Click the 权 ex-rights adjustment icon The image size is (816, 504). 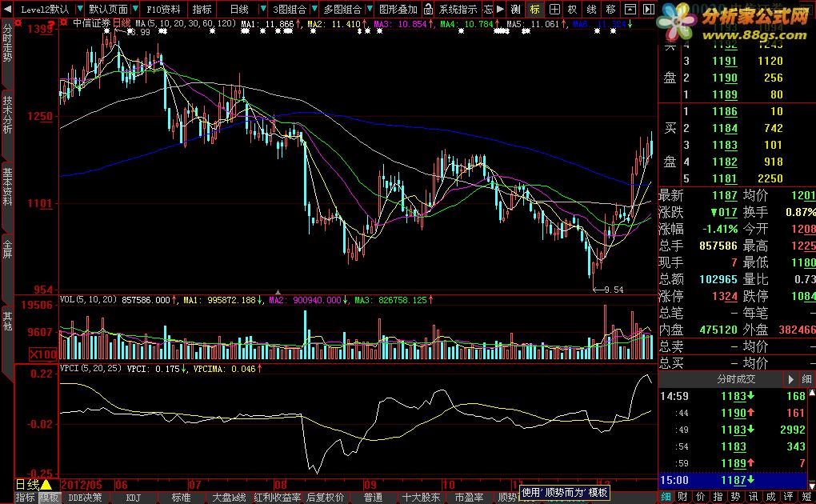[x=573, y=9]
